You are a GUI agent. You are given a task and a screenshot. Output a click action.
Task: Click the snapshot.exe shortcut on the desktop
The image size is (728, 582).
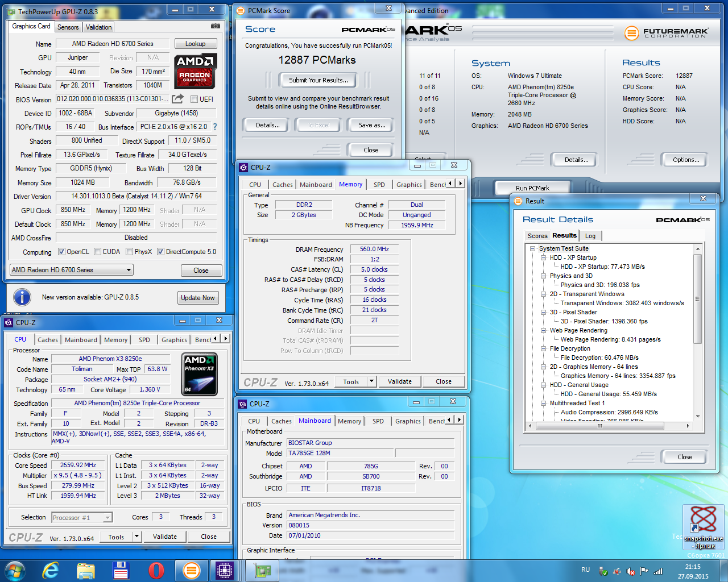(x=704, y=527)
